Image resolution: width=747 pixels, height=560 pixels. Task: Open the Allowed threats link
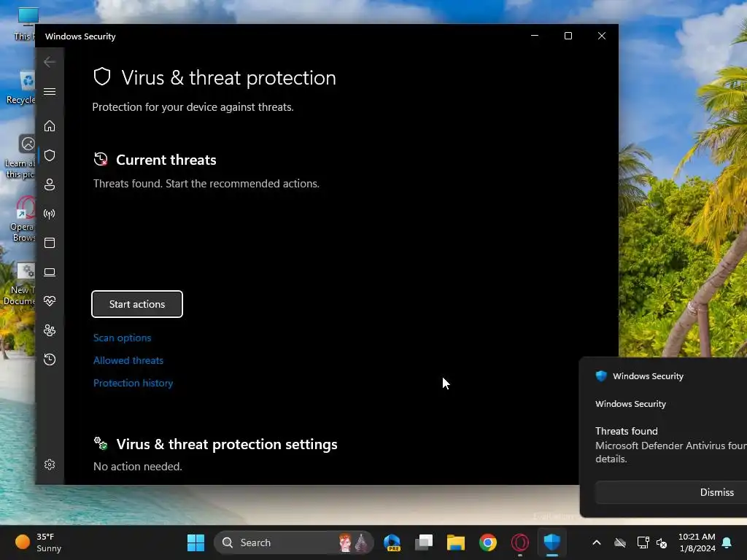tap(128, 360)
